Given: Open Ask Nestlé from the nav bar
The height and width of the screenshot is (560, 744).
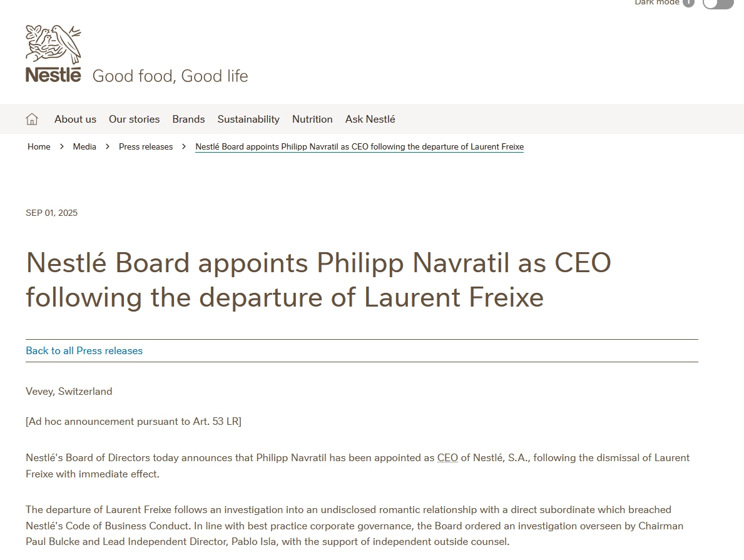Looking at the screenshot, I should (370, 119).
